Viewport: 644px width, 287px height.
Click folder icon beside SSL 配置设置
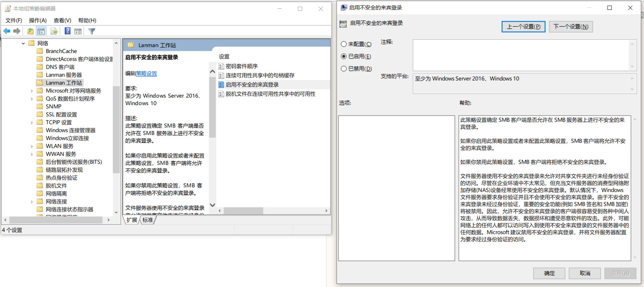(40, 114)
